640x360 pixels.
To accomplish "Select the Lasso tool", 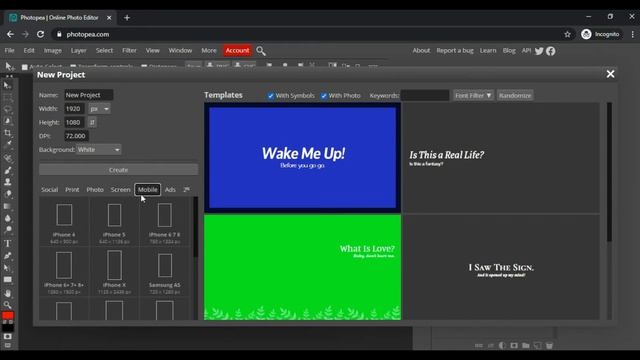I will tap(7, 109).
